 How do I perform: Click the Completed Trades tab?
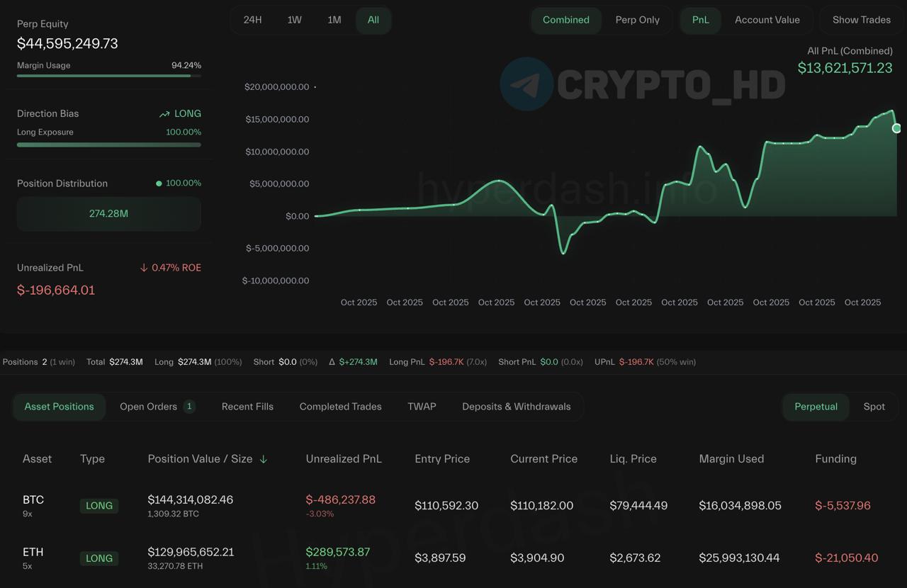click(x=340, y=407)
